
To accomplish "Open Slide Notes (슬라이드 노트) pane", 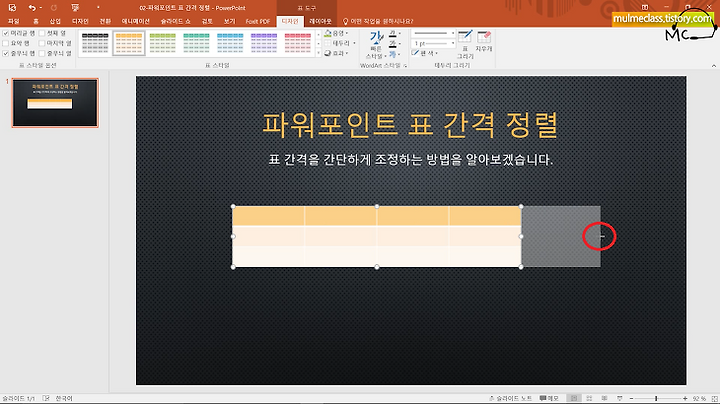I will click(510, 398).
